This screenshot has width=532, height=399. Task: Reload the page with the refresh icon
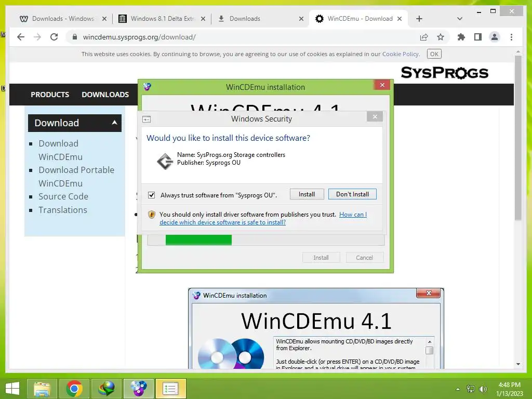[54, 37]
